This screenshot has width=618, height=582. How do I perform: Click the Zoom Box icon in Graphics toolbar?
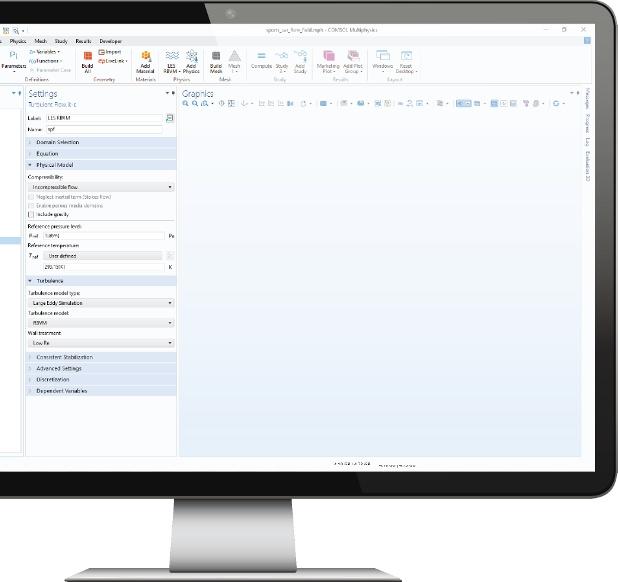click(205, 104)
